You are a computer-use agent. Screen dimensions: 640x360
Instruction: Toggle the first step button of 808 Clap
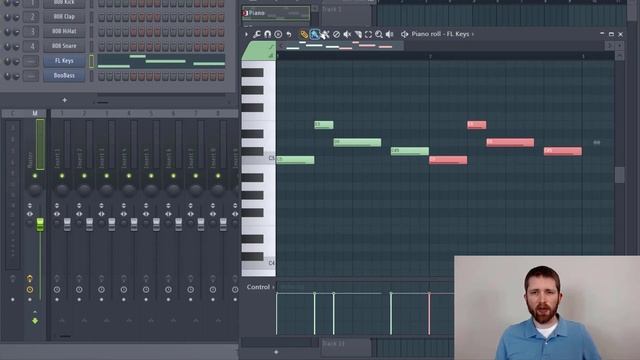102,18
